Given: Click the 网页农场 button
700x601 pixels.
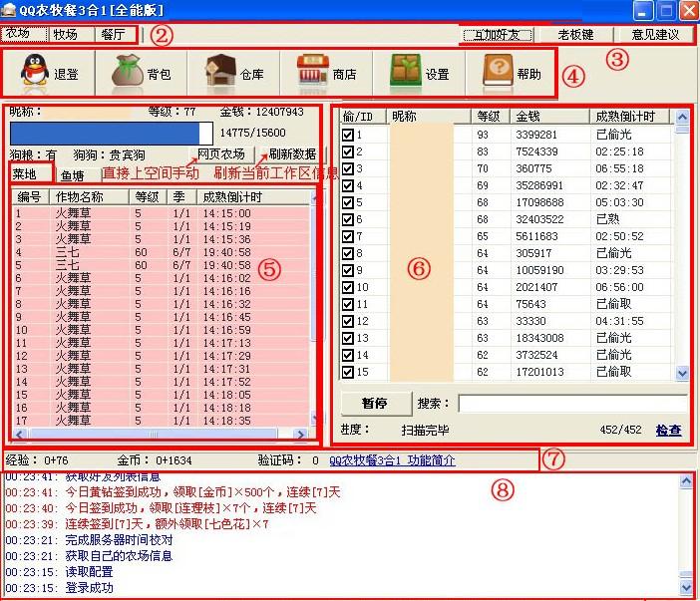Looking at the screenshot, I should click(x=221, y=154).
